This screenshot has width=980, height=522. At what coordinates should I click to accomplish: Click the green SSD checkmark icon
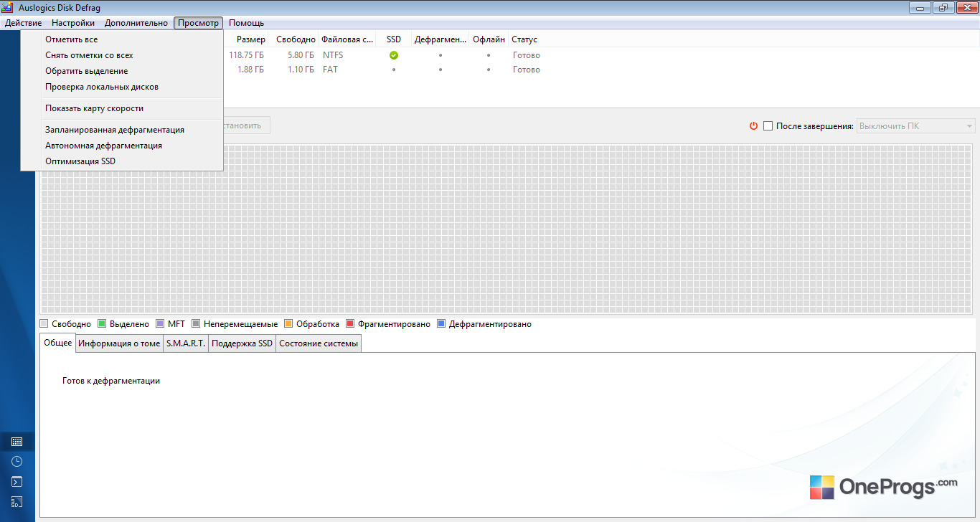pyautogui.click(x=394, y=55)
